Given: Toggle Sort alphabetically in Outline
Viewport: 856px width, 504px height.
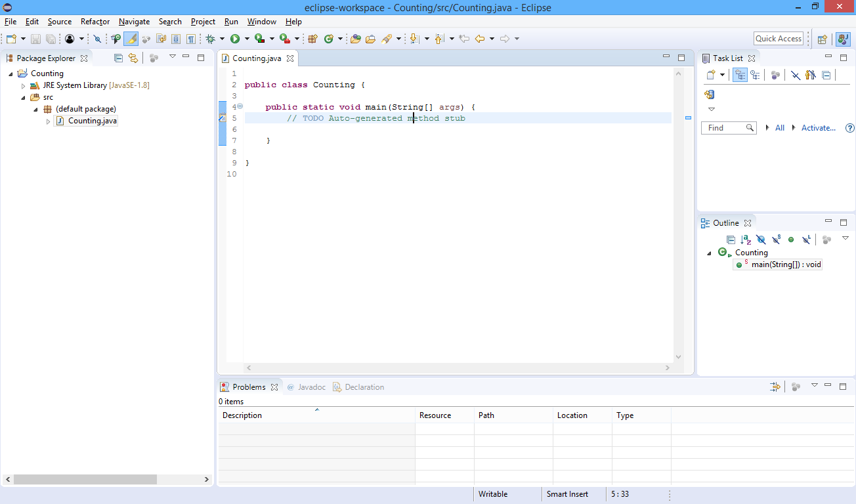Looking at the screenshot, I should pos(746,240).
